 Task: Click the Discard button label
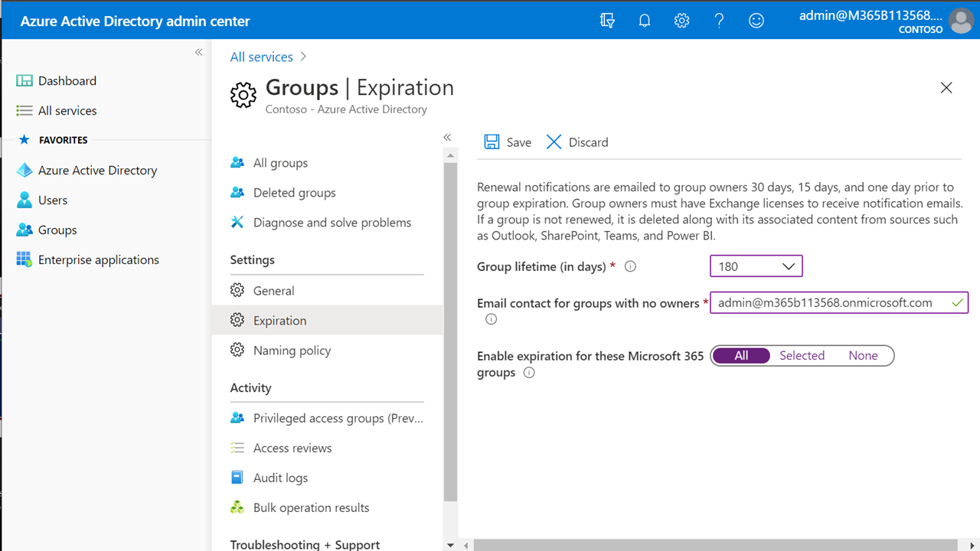pos(589,142)
